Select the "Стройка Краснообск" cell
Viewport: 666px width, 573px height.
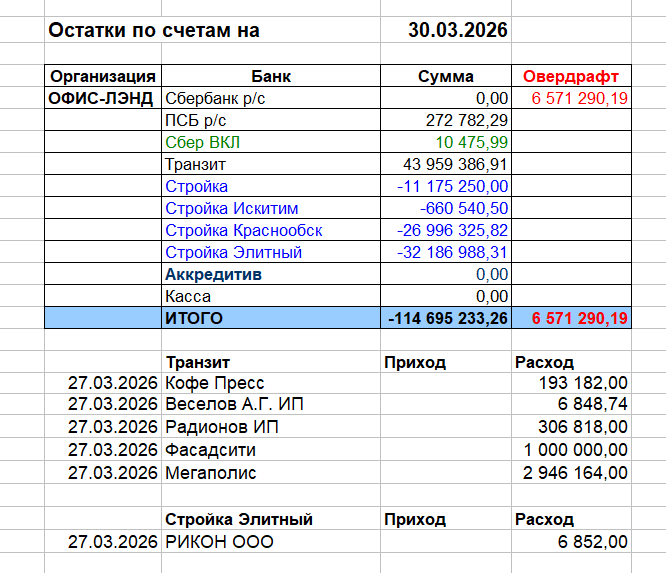pyautogui.click(x=271, y=231)
